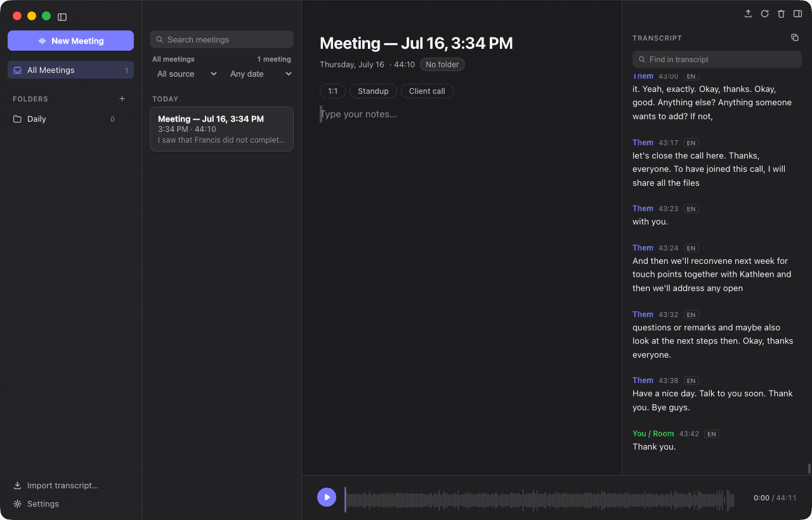Click the refresh/regenerate icon
Screen dimensions: 812x520
764,14
